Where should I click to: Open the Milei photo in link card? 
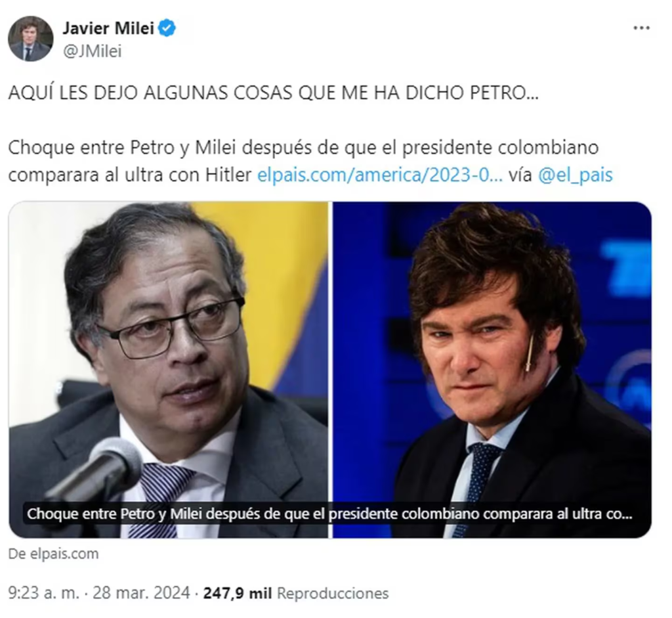point(492,369)
